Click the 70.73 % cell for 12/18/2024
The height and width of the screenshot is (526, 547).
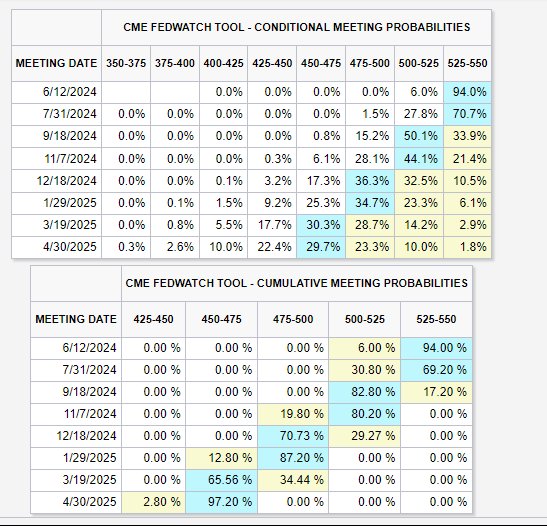click(x=293, y=436)
